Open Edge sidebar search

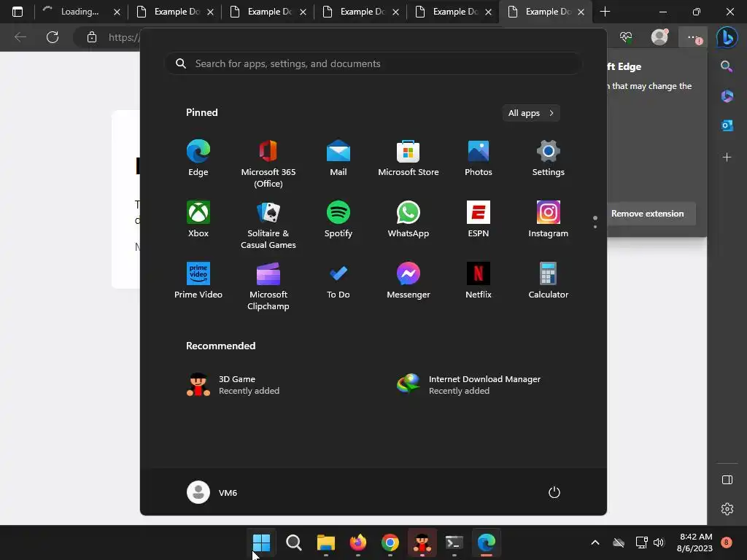727,66
